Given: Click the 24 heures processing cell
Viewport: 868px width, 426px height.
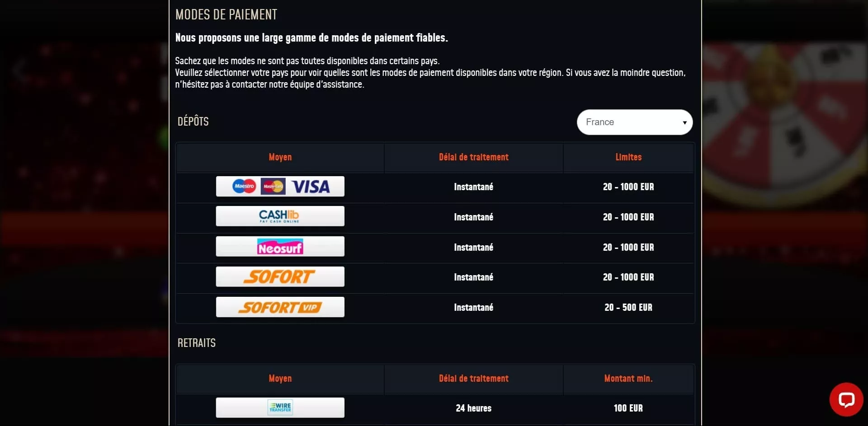Looking at the screenshot, I should click(473, 408).
